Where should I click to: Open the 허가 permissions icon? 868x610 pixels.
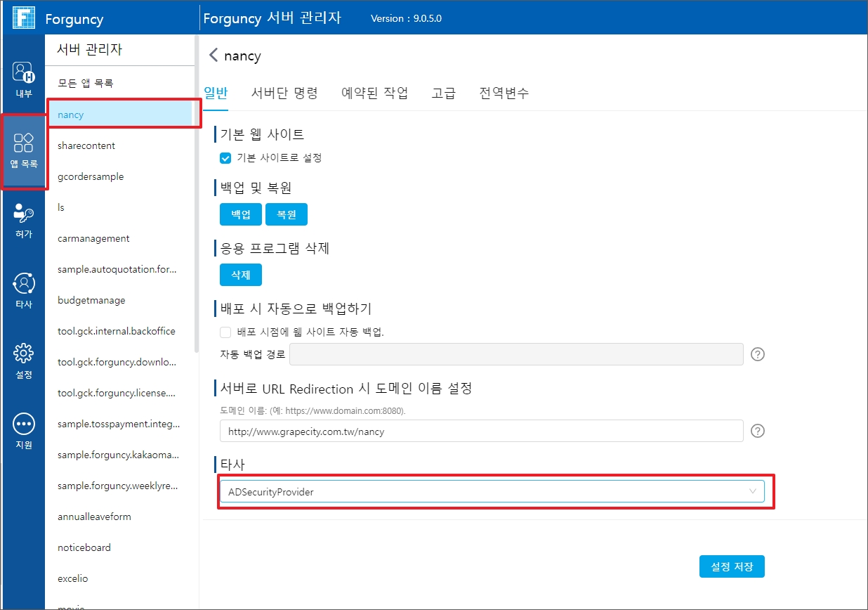click(x=24, y=219)
